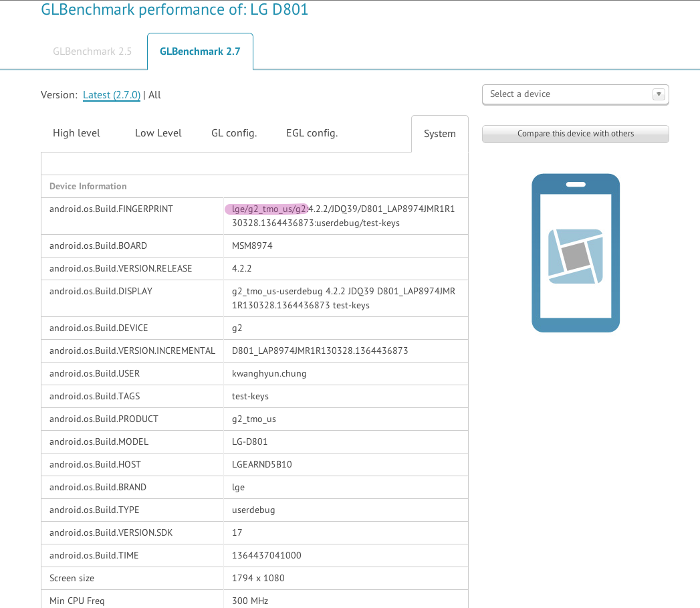700x608 pixels.
Task: Select android.os.Build.VERSION.SDK label
Action: [x=111, y=533]
